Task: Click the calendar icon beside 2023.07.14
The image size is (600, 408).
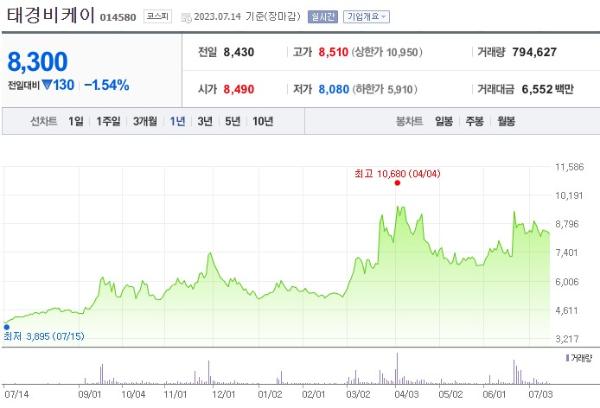Action: click(x=186, y=18)
